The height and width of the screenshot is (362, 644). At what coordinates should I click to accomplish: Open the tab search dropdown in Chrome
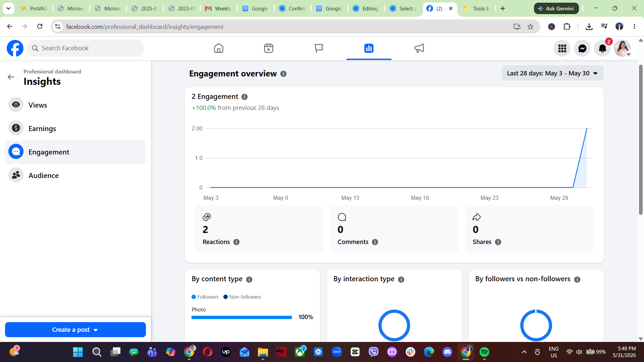click(8, 8)
